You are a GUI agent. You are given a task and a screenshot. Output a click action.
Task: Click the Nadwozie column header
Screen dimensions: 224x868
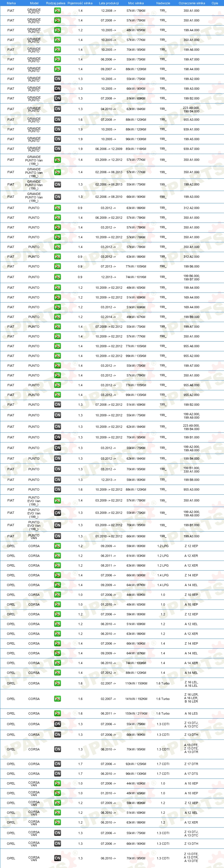coord(163,3)
